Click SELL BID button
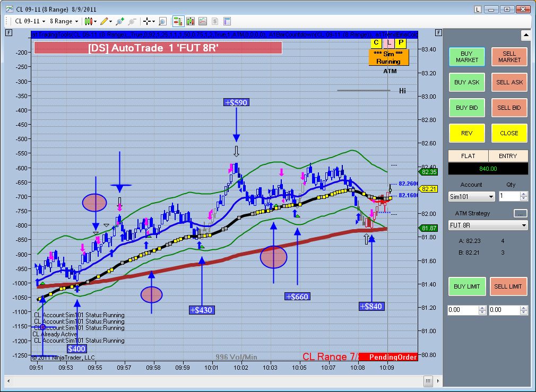Image resolution: width=536 pixels, height=392 pixels. click(x=509, y=108)
